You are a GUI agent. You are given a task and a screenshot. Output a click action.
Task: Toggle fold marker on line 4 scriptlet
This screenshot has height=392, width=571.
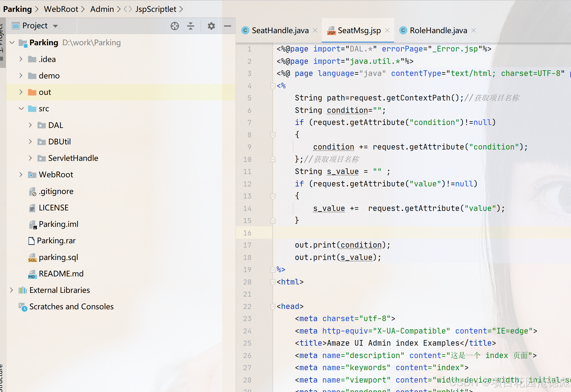point(273,86)
